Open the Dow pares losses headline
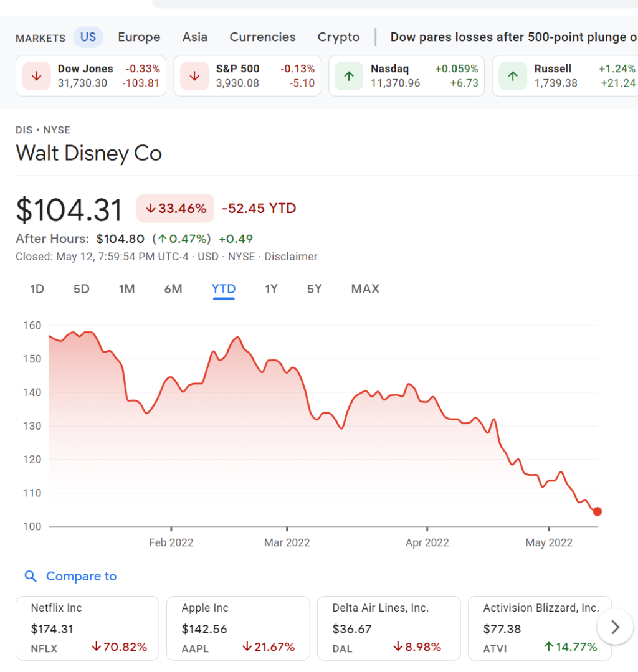Viewport: 638px width, 672px height. [511, 37]
